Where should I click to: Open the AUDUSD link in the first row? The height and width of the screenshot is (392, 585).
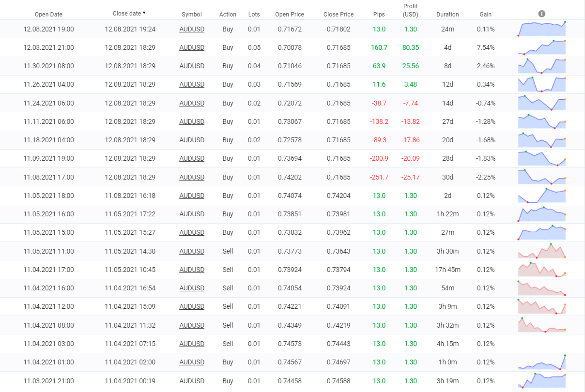point(192,29)
